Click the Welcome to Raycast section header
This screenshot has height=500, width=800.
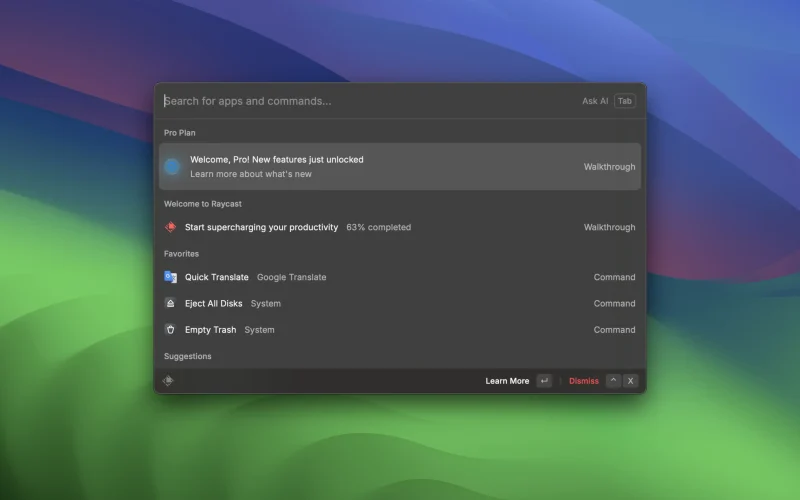tap(203, 204)
